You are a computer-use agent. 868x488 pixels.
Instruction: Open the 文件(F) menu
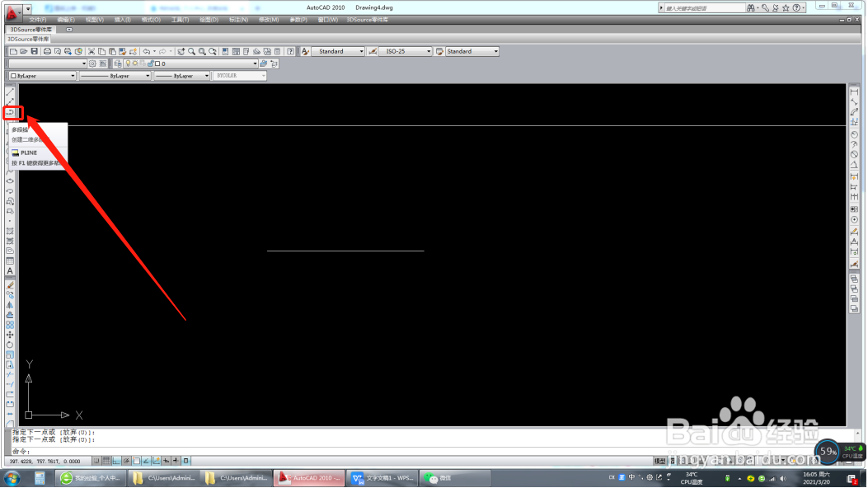click(x=38, y=20)
